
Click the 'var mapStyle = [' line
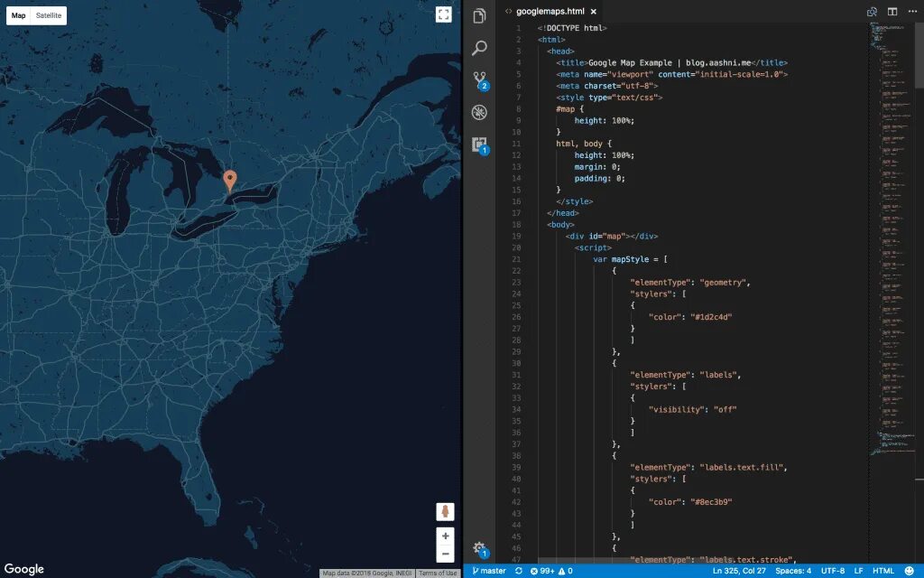pyautogui.click(x=630, y=259)
